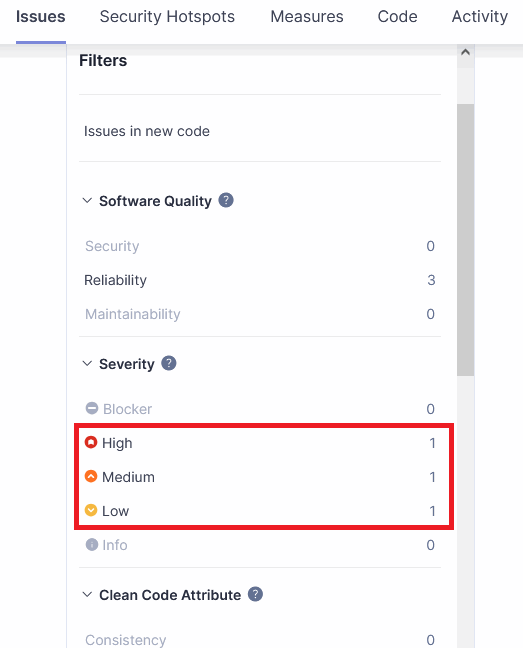
Task: Open the Measures tab
Action: pos(307,17)
